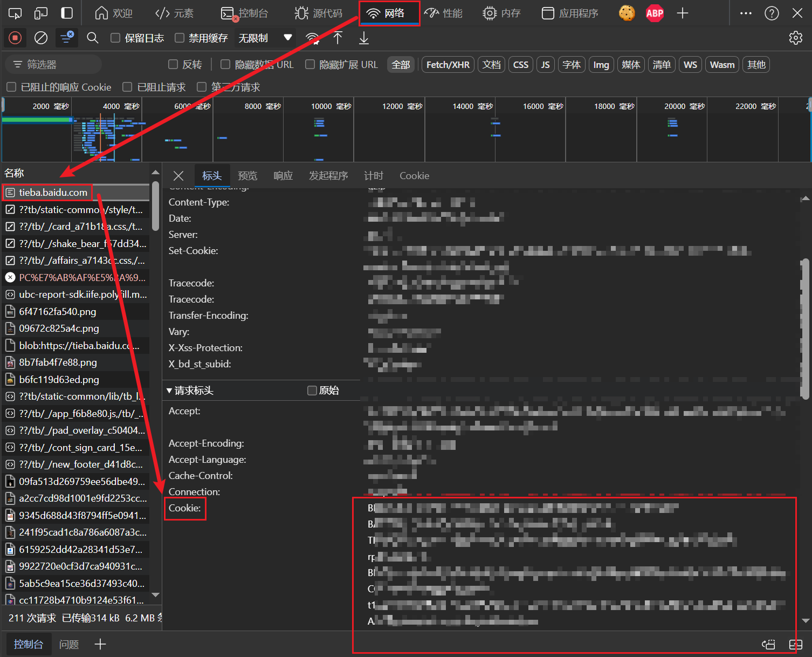Import HAR file upload arrow

(338, 38)
